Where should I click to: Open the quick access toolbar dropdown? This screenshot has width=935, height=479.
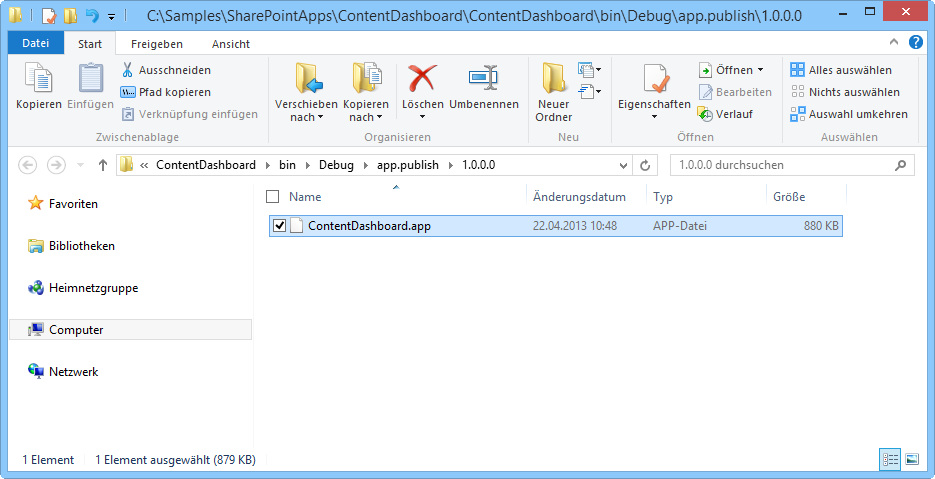pyautogui.click(x=112, y=16)
